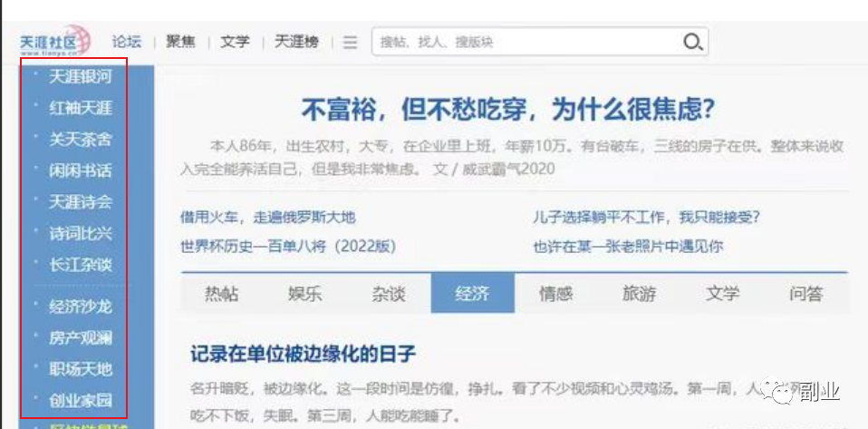Open post 记录在单位被边缘化的日子

coord(304,354)
